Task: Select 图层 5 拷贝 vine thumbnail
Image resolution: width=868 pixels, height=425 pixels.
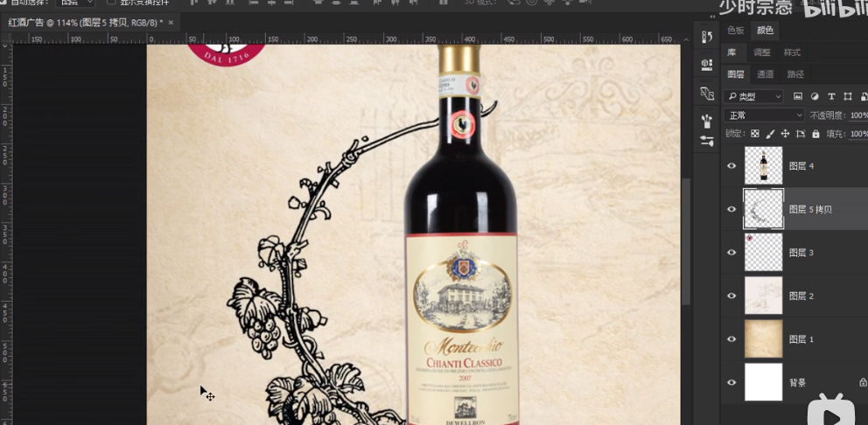Action: pyautogui.click(x=763, y=209)
